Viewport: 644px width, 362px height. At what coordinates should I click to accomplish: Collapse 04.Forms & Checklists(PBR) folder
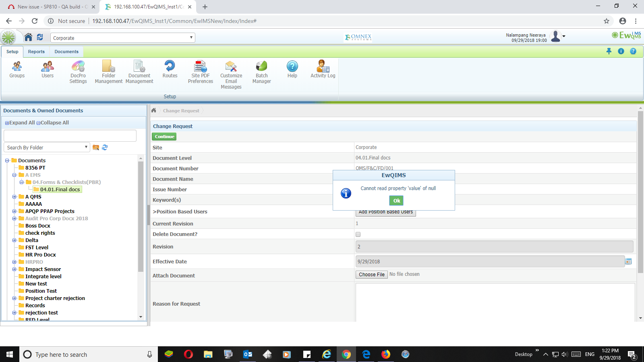21,182
